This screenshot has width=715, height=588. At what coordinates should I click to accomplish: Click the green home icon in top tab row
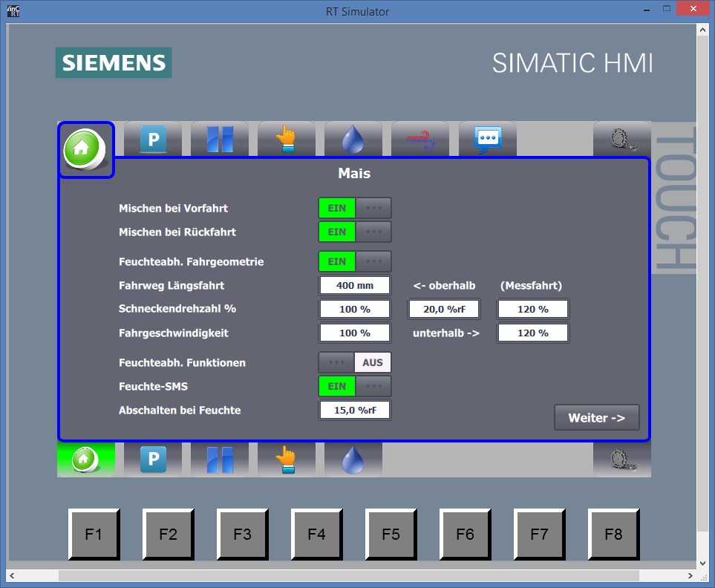click(86, 149)
